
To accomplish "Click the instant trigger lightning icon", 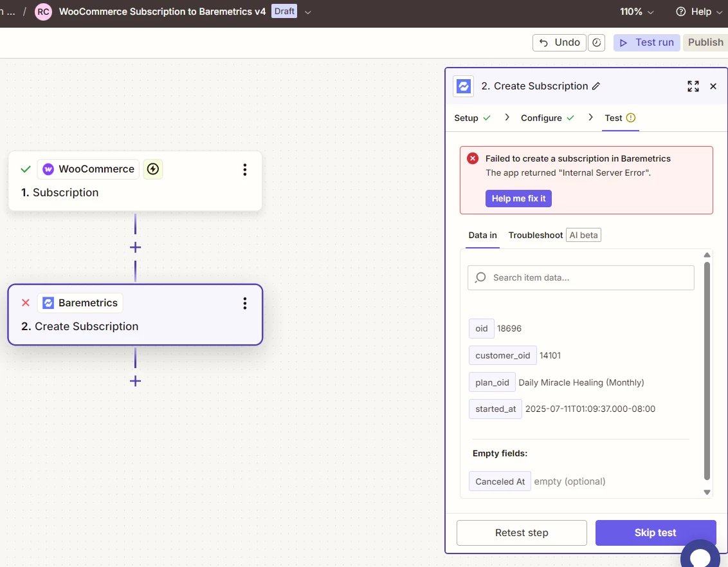I will pyautogui.click(x=153, y=169).
